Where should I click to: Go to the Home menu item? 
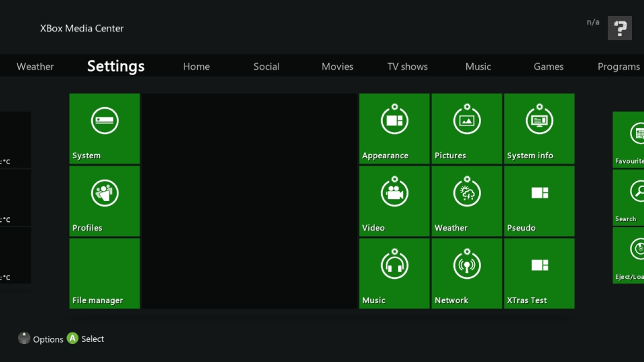197,66
